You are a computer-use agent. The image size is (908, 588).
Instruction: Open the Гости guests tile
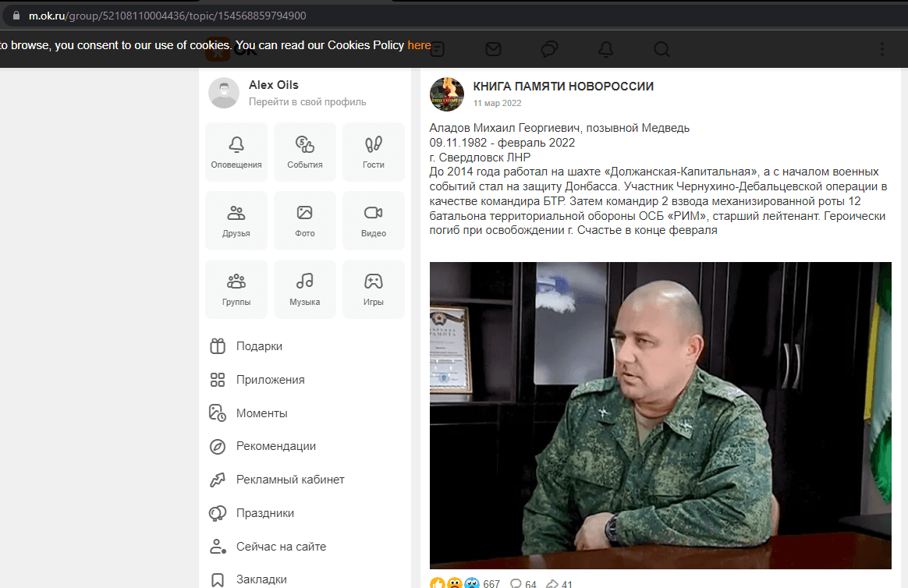pyautogui.click(x=373, y=152)
